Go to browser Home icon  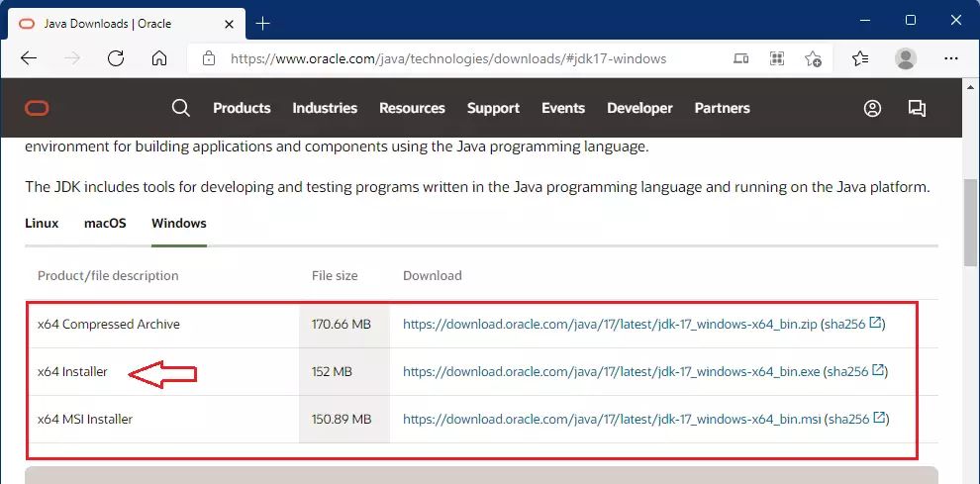click(x=159, y=58)
